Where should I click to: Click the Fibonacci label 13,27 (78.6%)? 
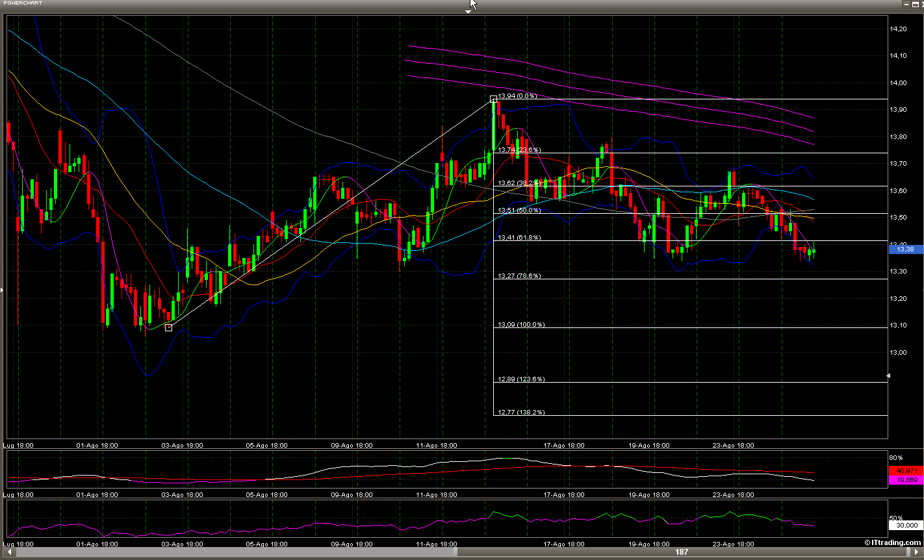tap(519, 276)
